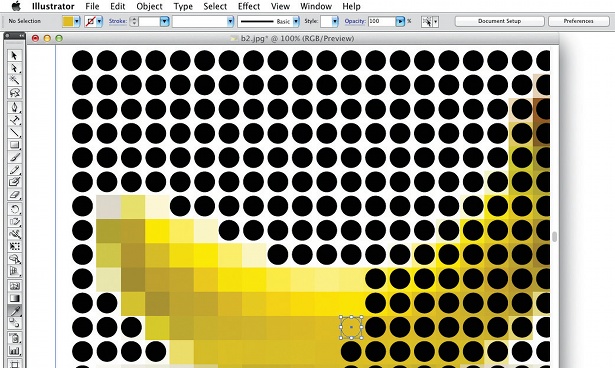Select the Mesh tool
Image resolution: width=615 pixels, height=368 pixels.
(x=15, y=286)
